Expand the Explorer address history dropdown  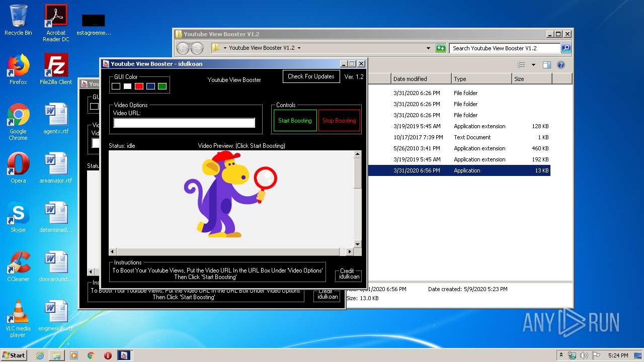click(x=429, y=48)
